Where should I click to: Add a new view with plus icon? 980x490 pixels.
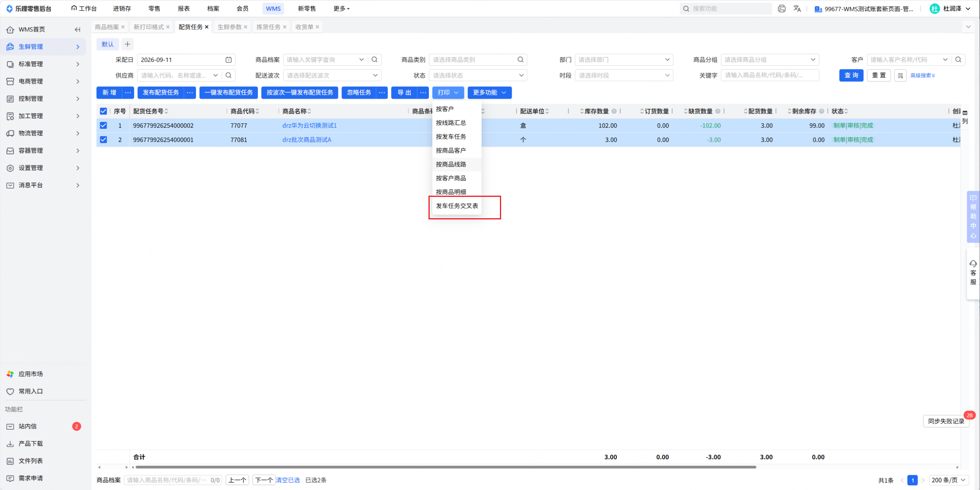(x=128, y=44)
